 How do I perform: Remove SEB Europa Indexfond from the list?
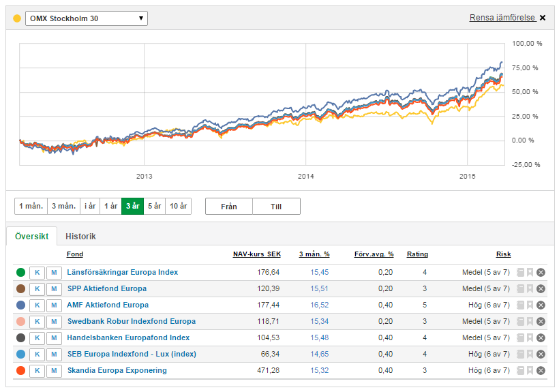coord(541,355)
